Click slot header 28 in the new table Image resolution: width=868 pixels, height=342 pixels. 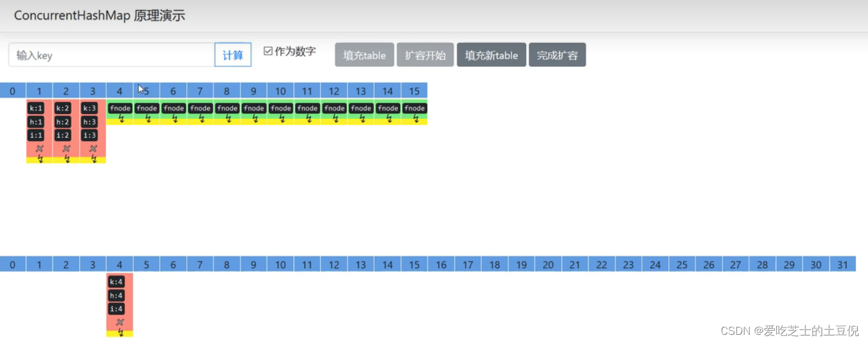(x=762, y=264)
